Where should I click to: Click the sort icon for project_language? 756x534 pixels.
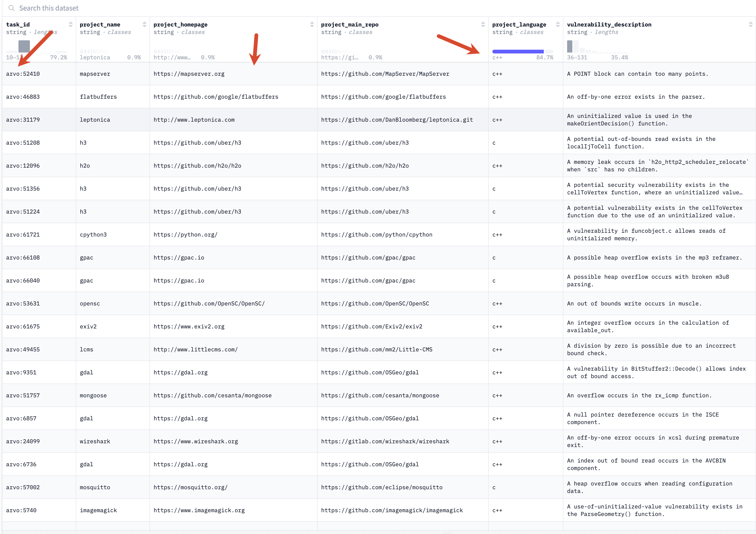(x=558, y=24)
